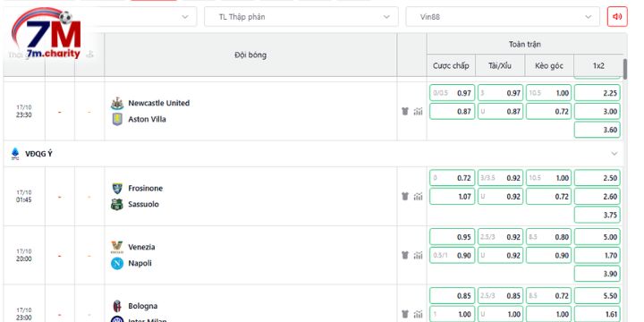644x322 pixels.
Task: Click the vertical scrollbar thumb
Action: coord(625,69)
